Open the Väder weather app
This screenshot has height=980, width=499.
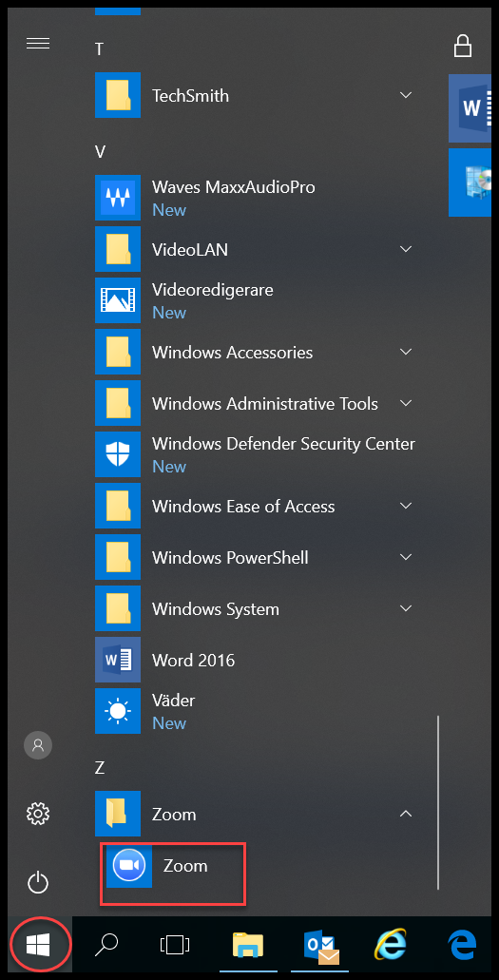255,711
